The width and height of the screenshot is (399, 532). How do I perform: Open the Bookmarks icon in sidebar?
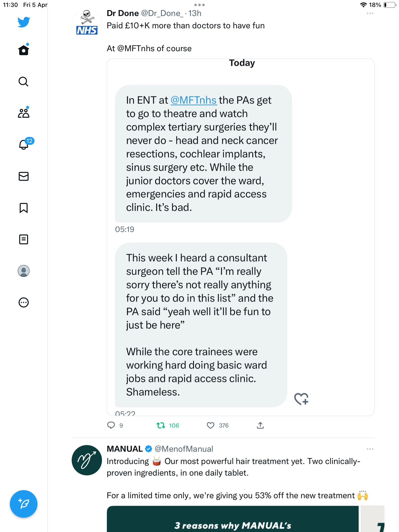24,208
